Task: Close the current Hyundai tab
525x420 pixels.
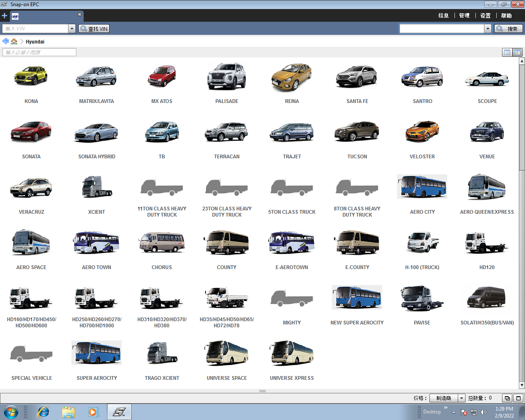Action: [x=80, y=14]
